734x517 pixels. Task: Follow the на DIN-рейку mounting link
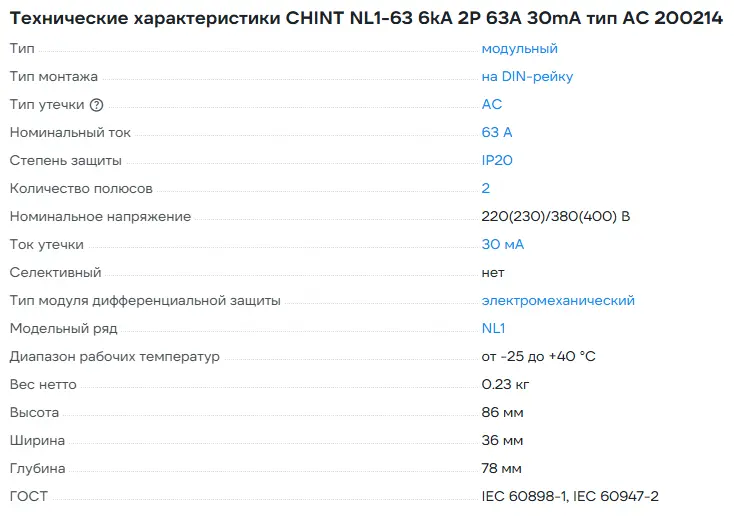tap(527, 76)
